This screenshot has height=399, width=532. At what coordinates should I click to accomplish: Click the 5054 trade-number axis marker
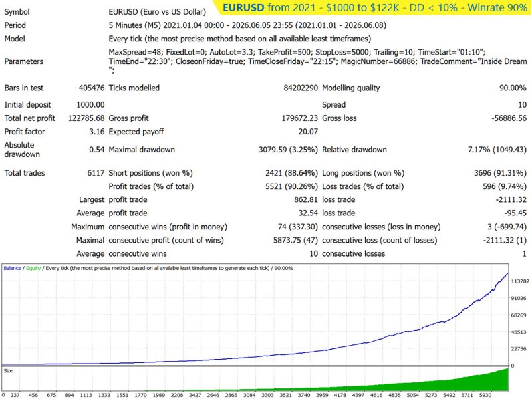(412, 395)
